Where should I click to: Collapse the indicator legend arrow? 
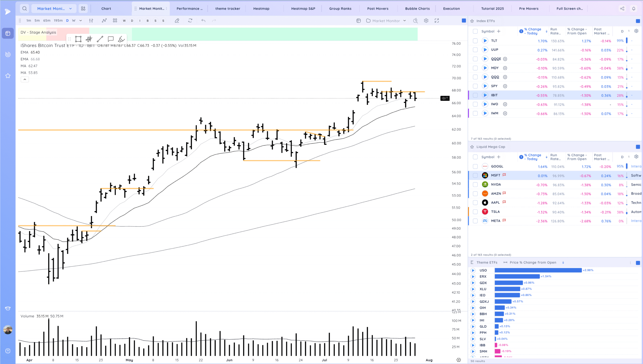(25, 79)
